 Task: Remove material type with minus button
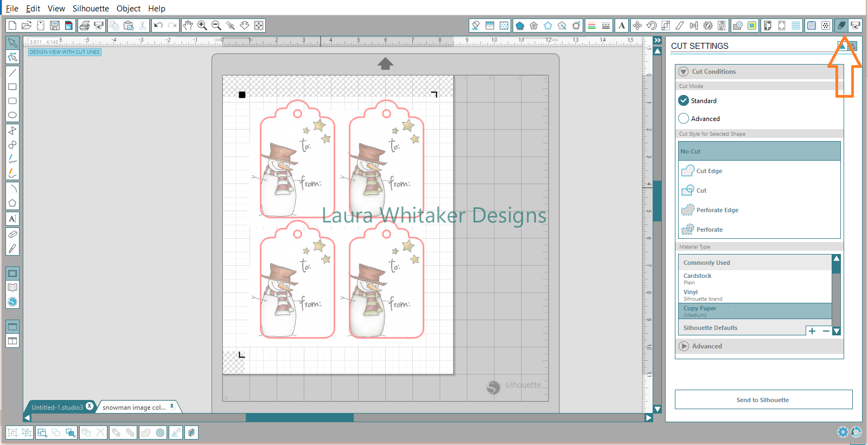pyautogui.click(x=826, y=331)
